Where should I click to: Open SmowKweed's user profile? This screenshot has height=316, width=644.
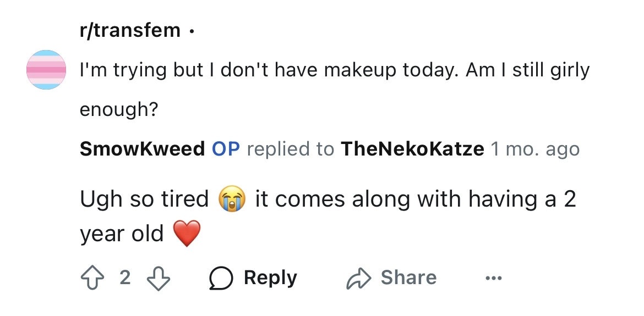tap(142, 148)
